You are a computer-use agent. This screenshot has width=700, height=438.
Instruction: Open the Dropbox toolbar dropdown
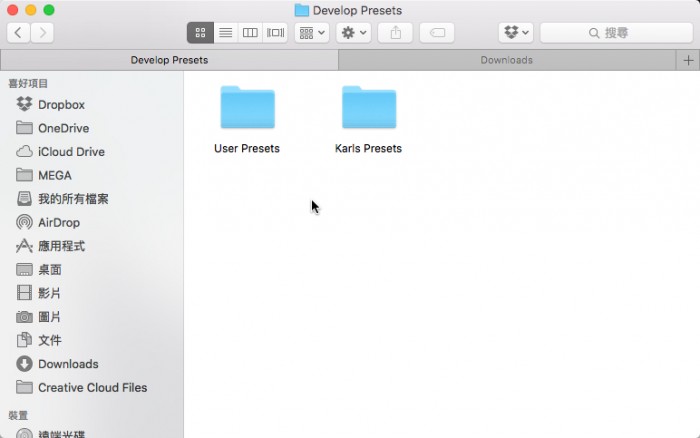pos(516,33)
